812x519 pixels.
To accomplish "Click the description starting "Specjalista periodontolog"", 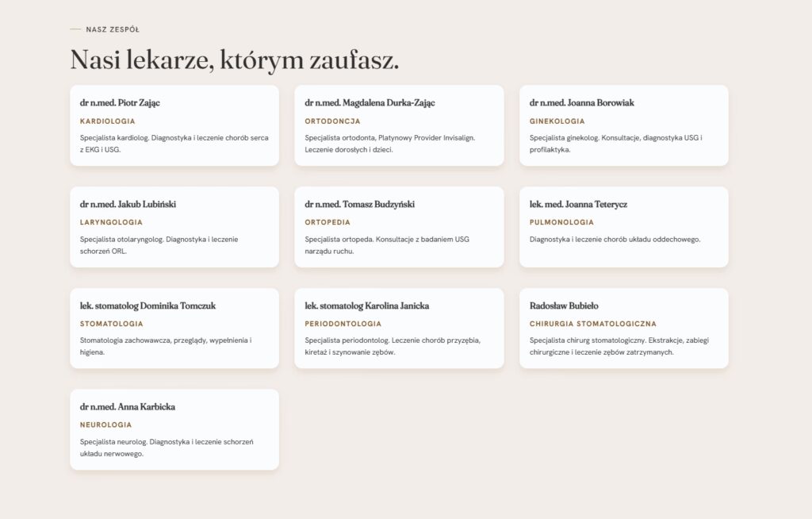I will coord(393,346).
